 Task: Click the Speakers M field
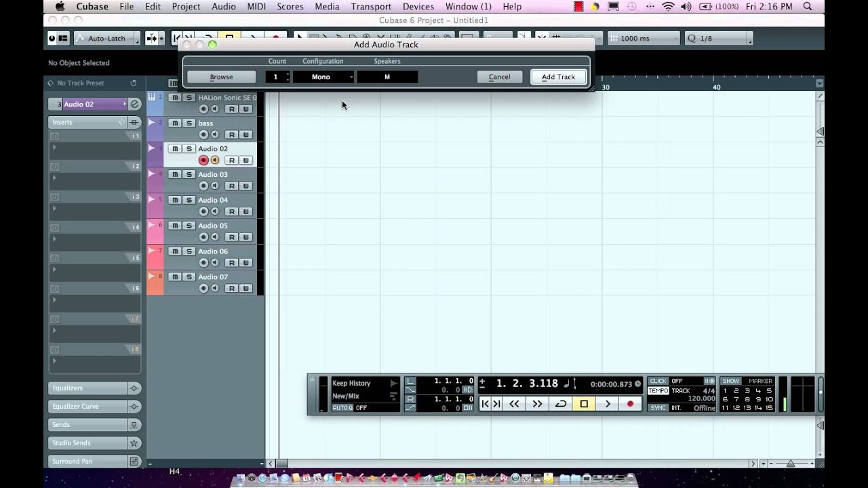click(387, 77)
